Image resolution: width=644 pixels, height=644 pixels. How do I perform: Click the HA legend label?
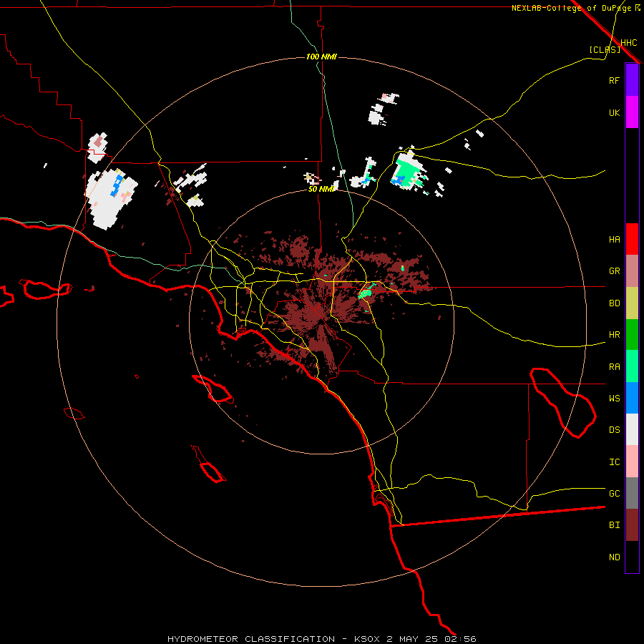(x=614, y=239)
